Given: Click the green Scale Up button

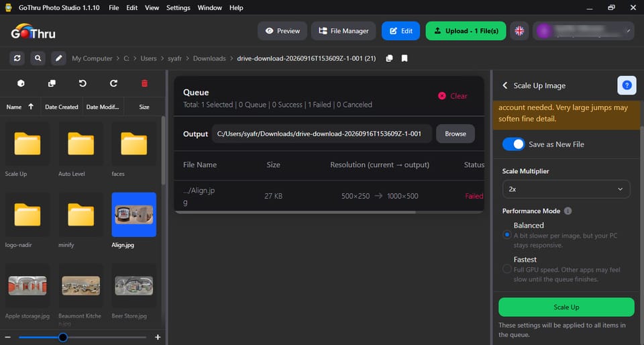Looking at the screenshot, I should 566,307.
